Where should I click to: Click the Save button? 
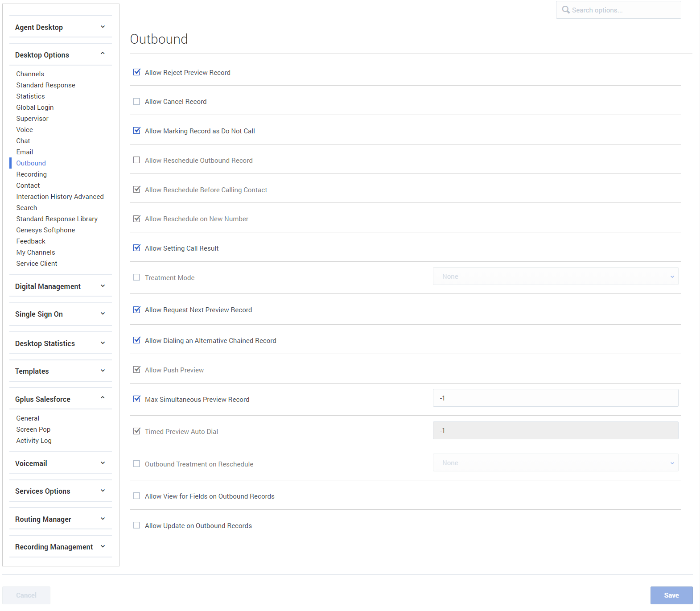tap(671, 595)
